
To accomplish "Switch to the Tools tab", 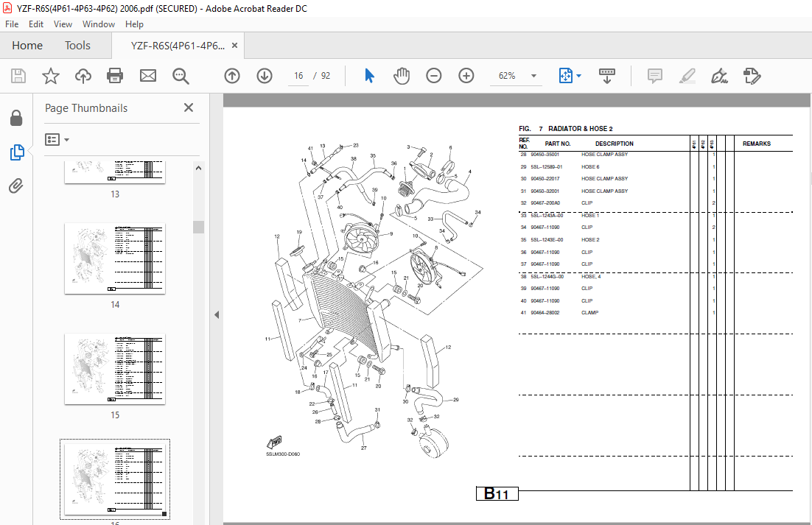I will (x=77, y=46).
